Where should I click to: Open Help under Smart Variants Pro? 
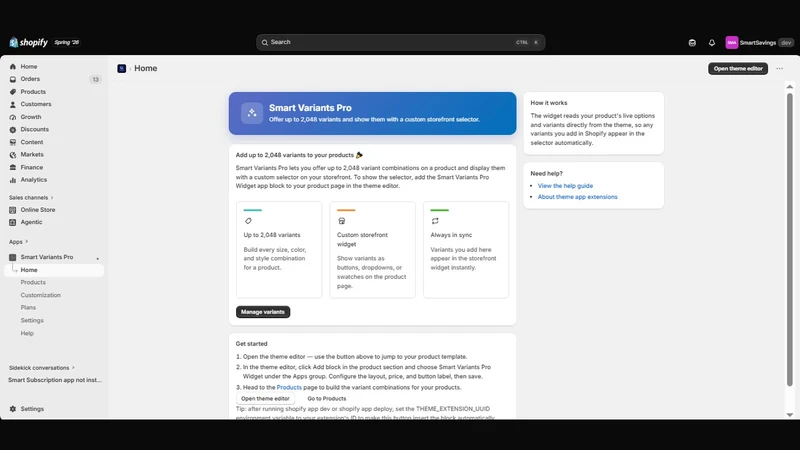coord(27,333)
